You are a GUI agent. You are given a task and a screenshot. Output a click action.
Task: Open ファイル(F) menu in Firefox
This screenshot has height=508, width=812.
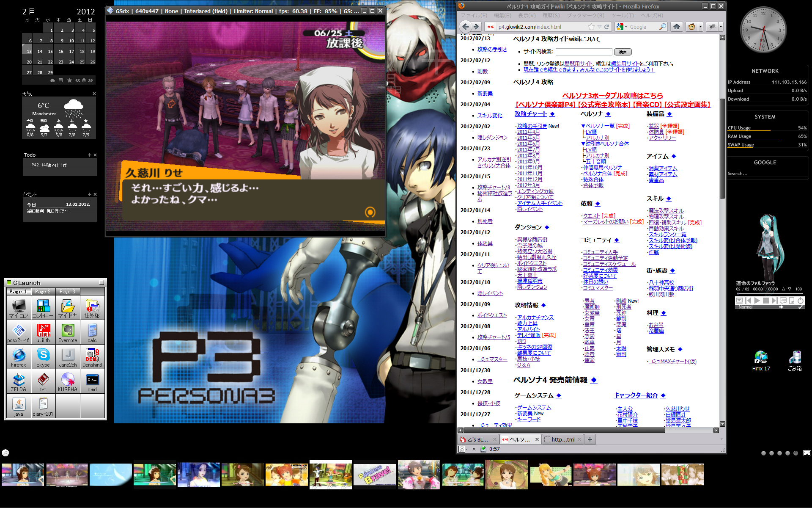[474, 15]
